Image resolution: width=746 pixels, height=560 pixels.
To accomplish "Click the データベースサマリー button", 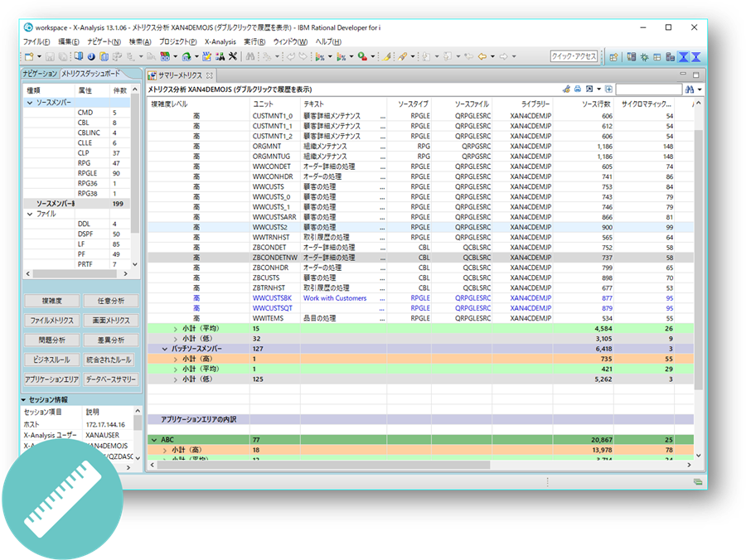I will 111,379.
